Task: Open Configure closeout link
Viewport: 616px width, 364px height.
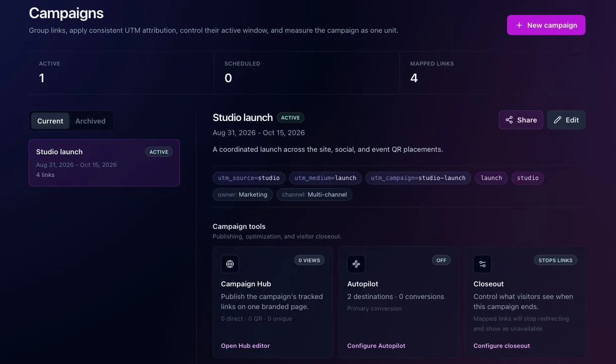Action: pos(502,346)
